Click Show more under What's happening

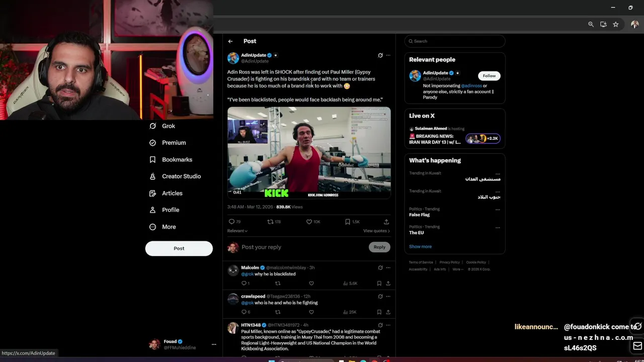pyautogui.click(x=420, y=247)
